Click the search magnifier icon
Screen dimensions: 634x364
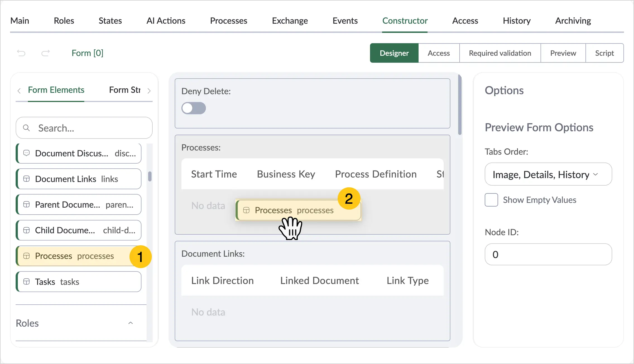click(27, 128)
